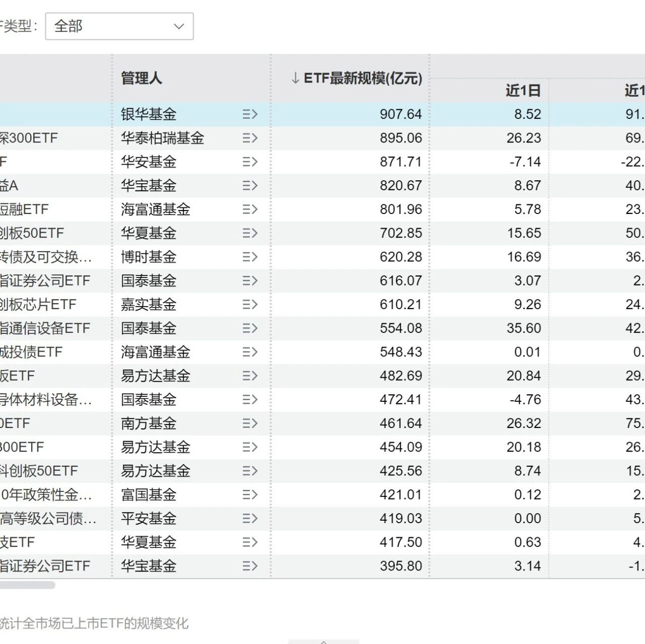Open the list-arrow icon in the 454.09 row
The width and height of the screenshot is (645, 644).
250,447
